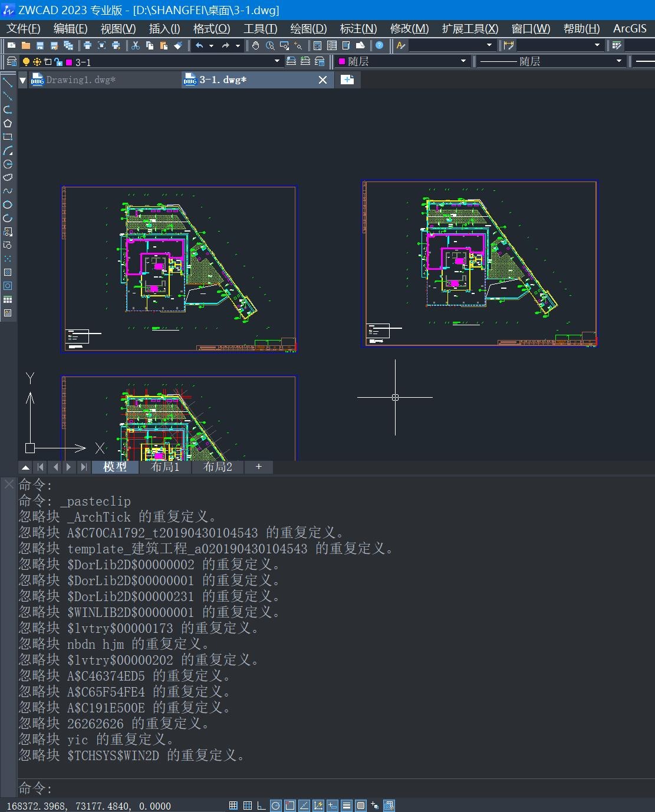Expand the Redo history dropdown arrow
The height and width of the screenshot is (812, 655).
(x=238, y=45)
